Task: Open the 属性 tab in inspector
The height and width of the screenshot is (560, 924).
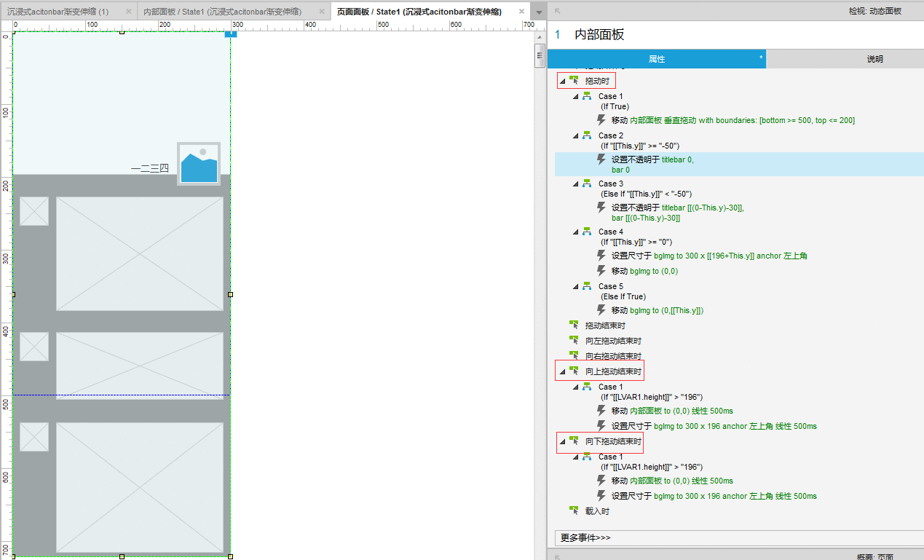Action: 657,59
